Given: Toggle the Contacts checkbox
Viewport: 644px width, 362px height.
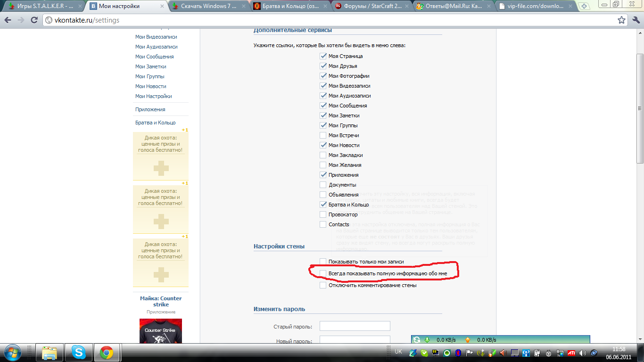Looking at the screenshot, I should click(323, 224).
